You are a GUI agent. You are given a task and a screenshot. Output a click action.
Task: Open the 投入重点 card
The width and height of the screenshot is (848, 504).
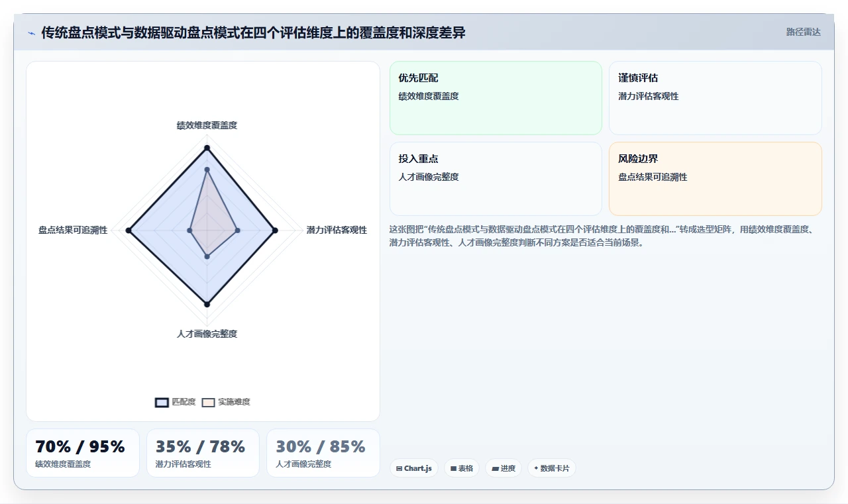click(x=496, y=179)
